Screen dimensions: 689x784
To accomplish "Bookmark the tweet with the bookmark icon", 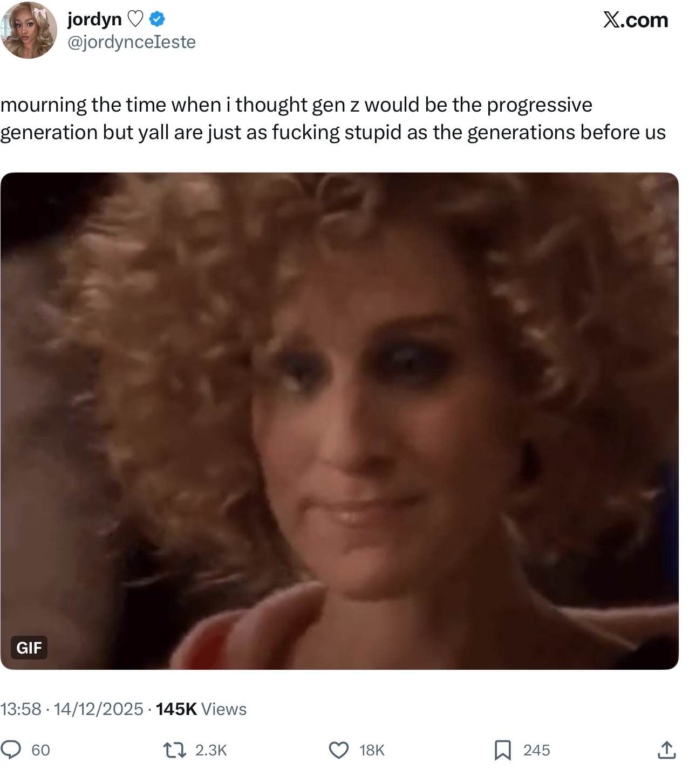I will point(503,750).
